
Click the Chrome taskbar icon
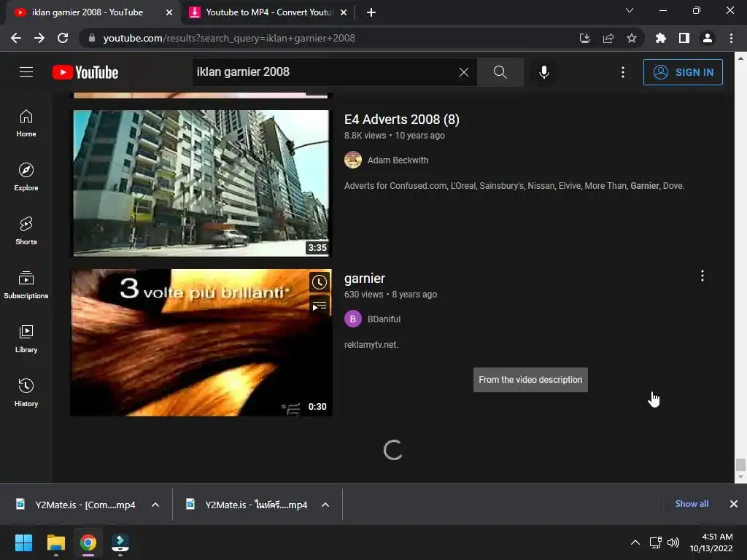coord(88,542)
